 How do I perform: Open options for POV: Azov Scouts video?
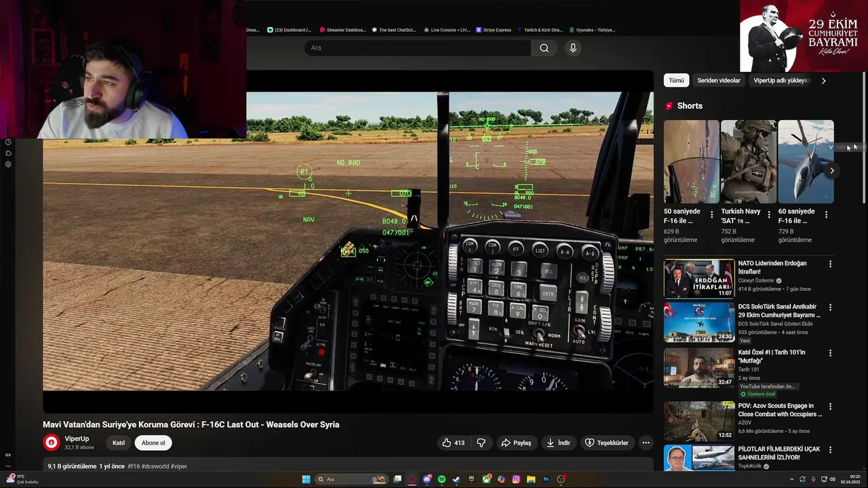[830, 407]
